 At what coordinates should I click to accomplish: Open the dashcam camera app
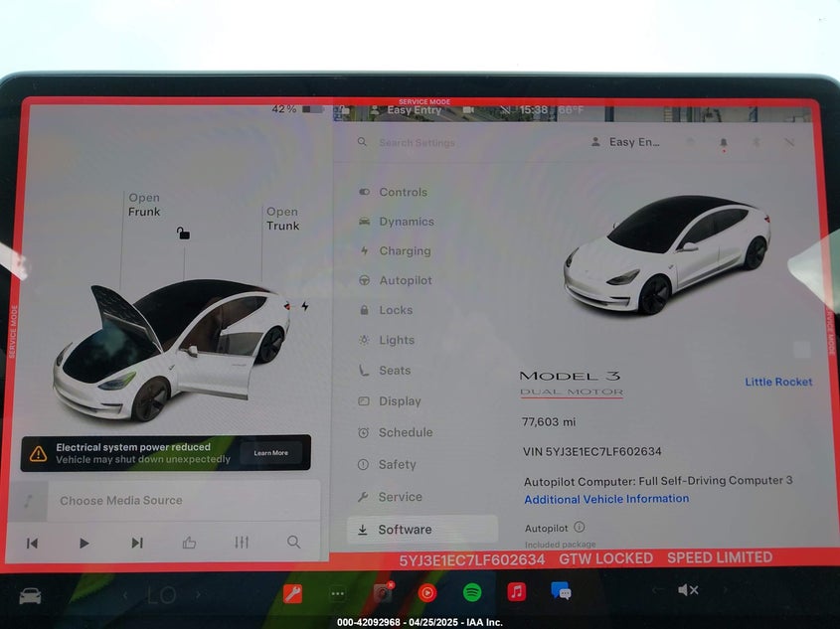[x=383, y=593]
